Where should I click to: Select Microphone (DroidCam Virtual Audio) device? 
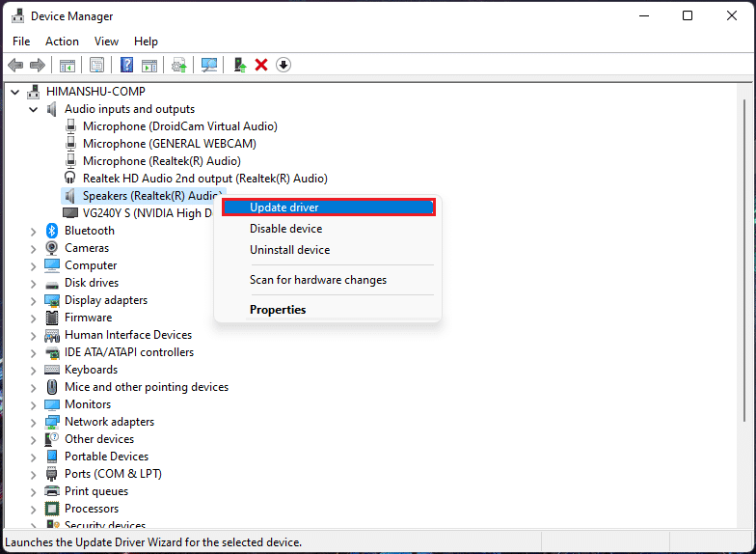tap(179, 126)
